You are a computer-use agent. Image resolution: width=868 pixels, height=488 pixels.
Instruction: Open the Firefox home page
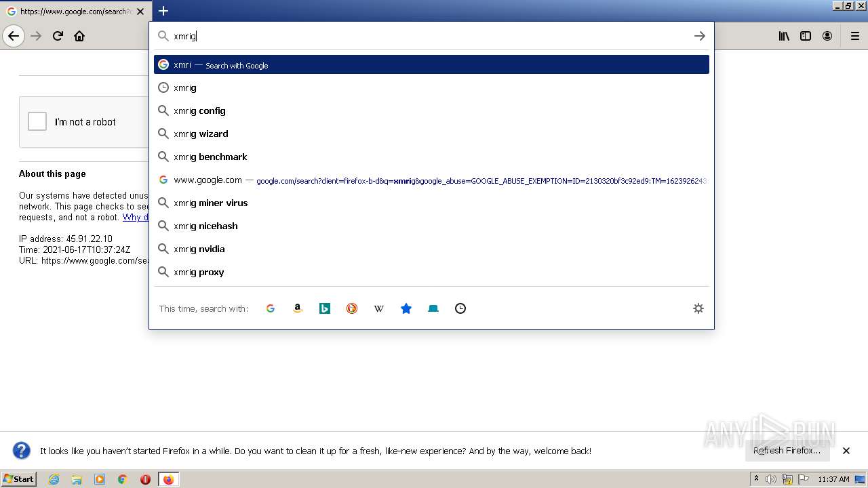pos(79,36)
